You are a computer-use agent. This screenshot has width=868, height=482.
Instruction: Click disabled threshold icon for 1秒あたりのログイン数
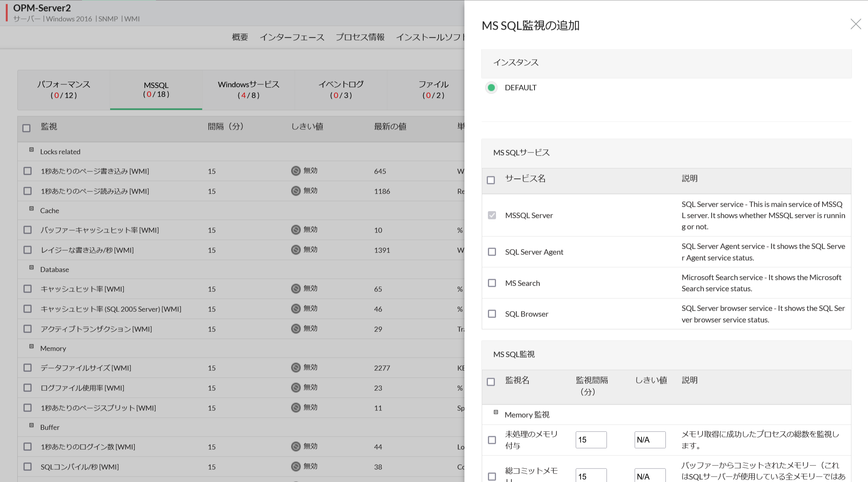296,447
